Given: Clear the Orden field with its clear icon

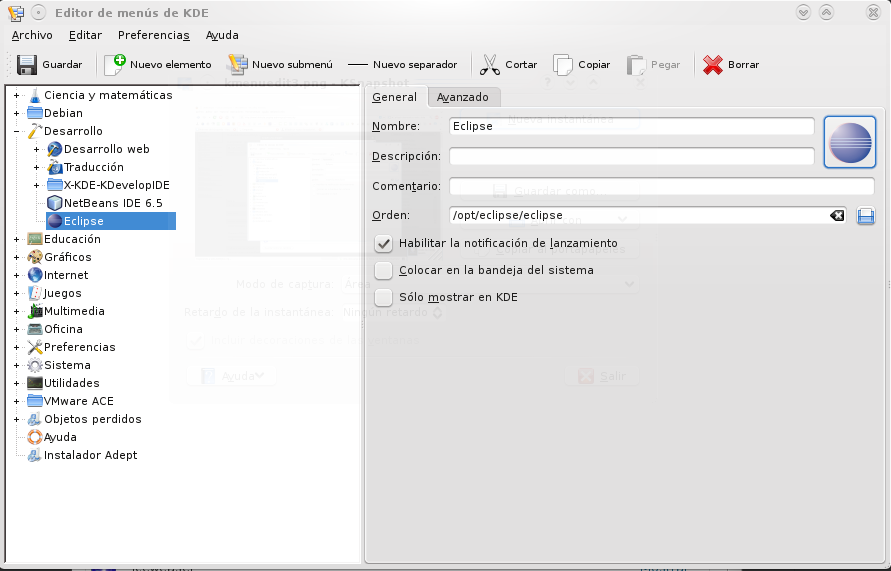Looking at the screenshot, I should tap(837, 215).
